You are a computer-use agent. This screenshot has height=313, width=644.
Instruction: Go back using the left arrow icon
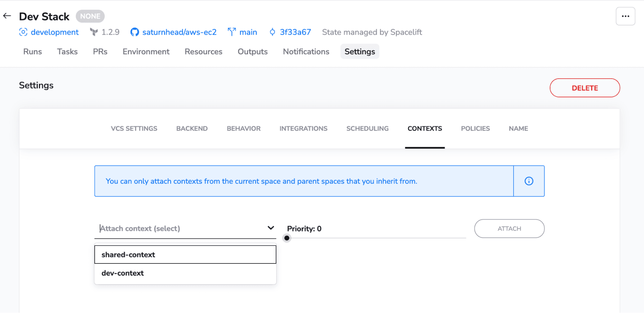click(7, 16)
